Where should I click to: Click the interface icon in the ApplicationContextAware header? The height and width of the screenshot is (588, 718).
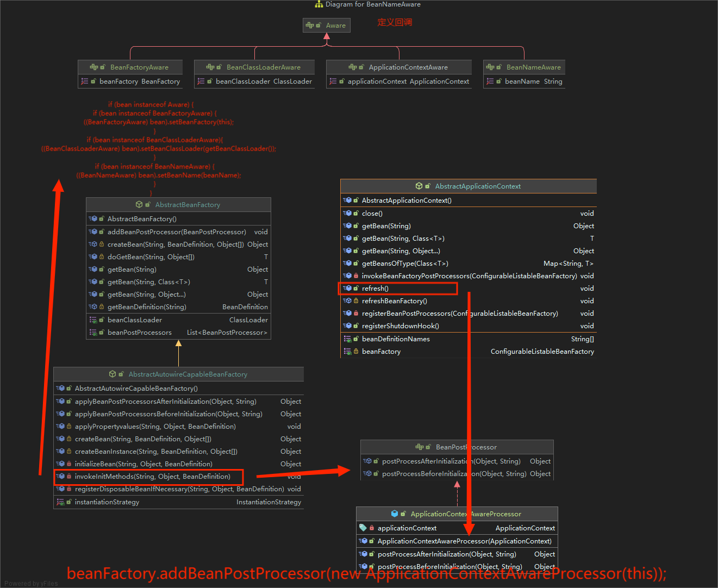(x=353, y=67)
